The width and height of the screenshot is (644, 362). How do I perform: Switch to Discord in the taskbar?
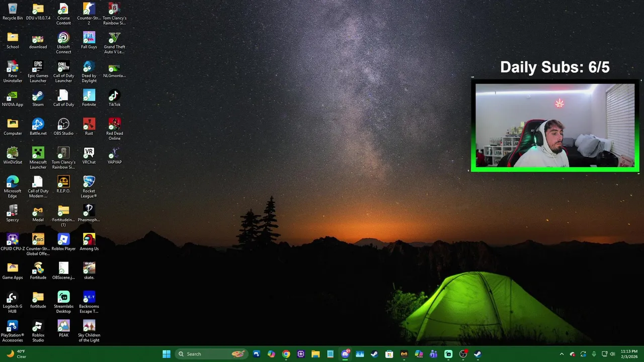pos(345,354)
